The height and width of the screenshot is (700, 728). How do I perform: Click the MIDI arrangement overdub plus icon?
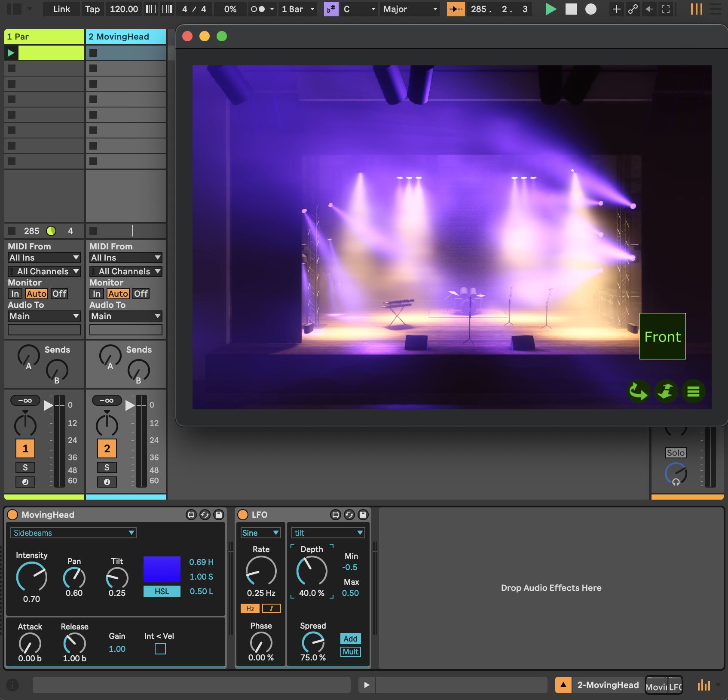616,9
